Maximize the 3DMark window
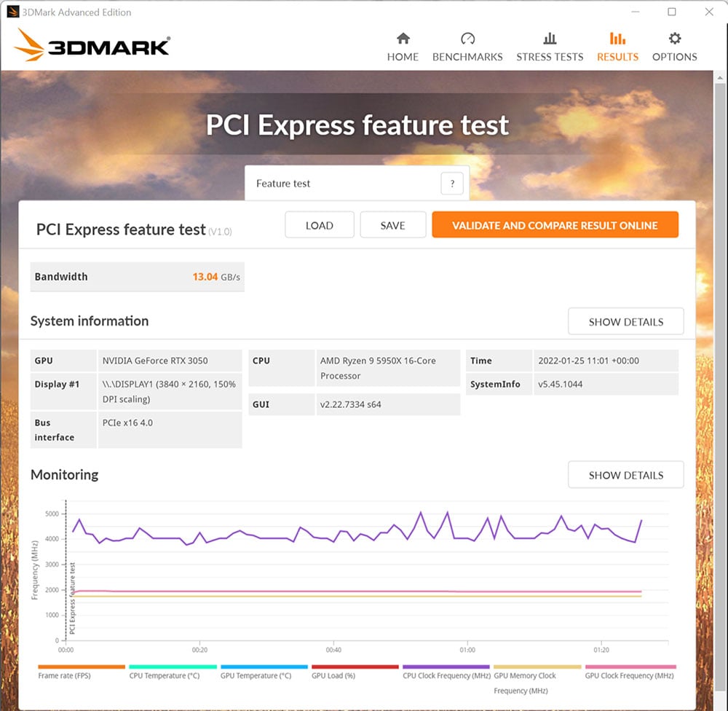This screenshot has width=728, height=711. click(x=672, y=12)
